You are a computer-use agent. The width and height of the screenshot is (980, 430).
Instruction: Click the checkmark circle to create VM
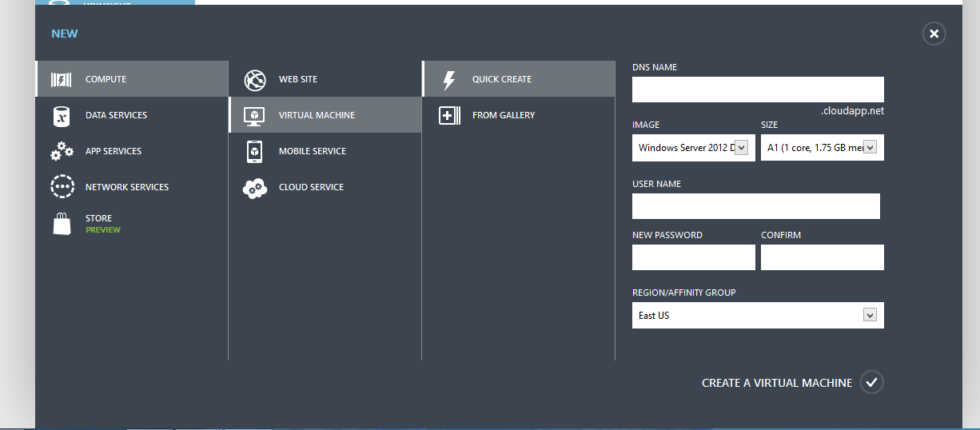[872, 383]
